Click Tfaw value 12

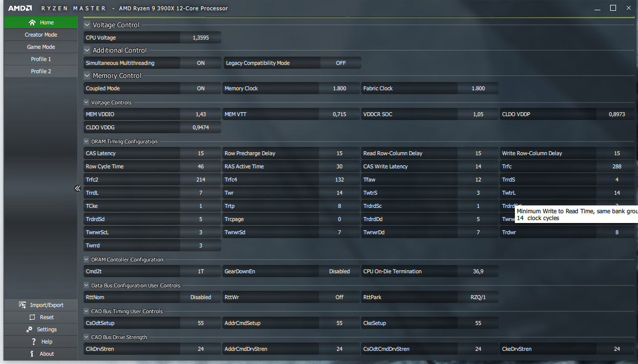(478, 180)
